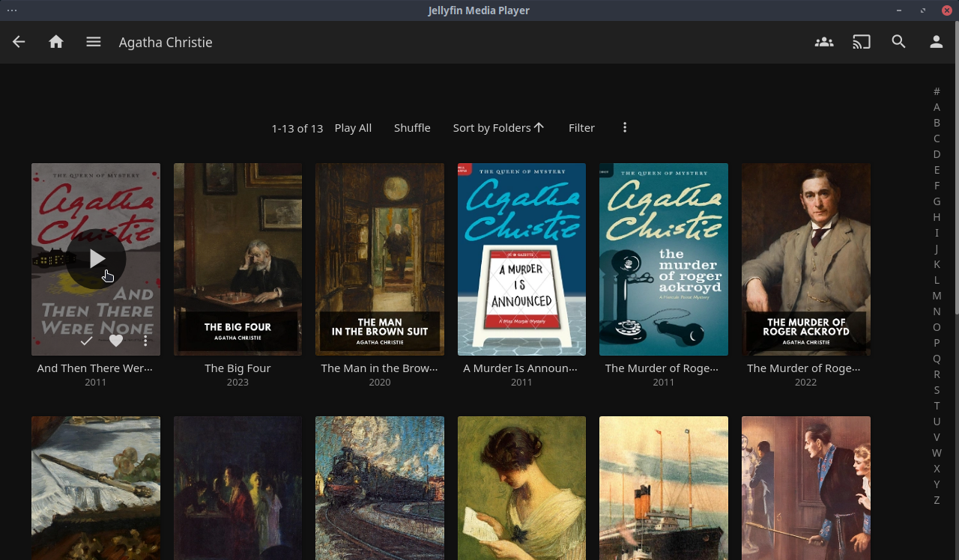
Task: Open the 'And Then There Wer…' title link
Action: point(95,368)
